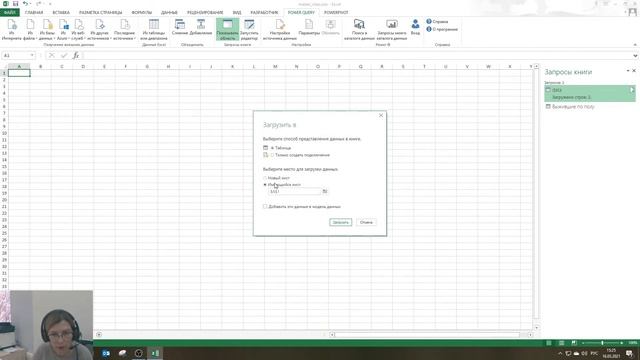Viewport: 640px width, 360px height.
Task: Switch to Normal view in status bar
Action: (x=549, y=343)
